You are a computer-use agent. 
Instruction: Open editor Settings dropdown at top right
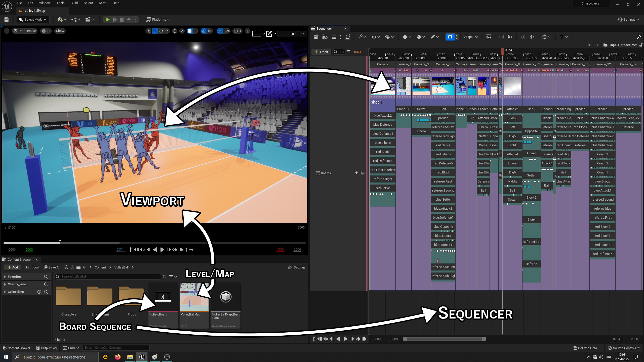628,20
